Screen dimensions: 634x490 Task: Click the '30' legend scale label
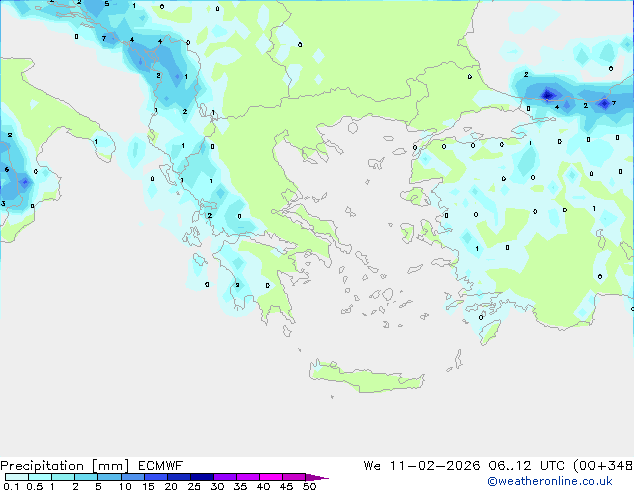[217, 486]
